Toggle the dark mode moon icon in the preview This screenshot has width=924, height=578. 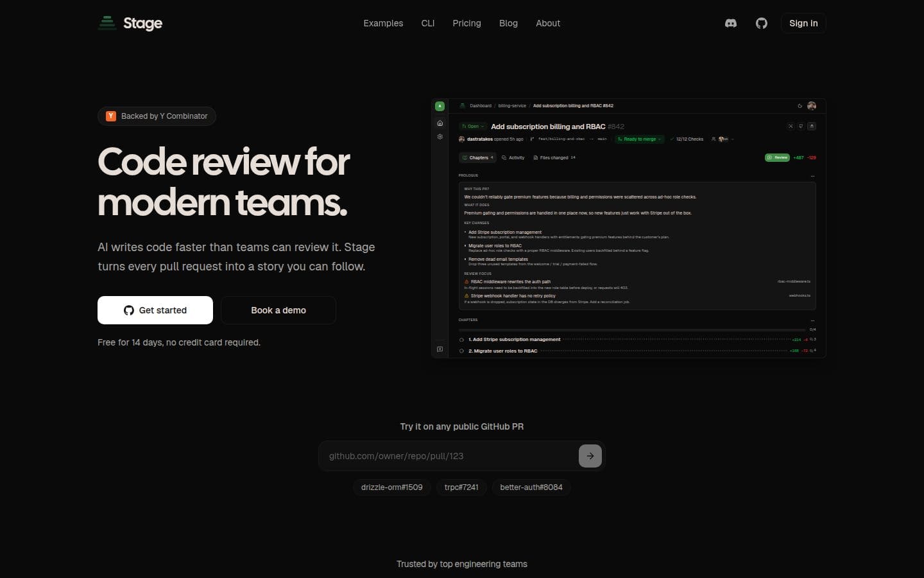(x=800, y=106)
